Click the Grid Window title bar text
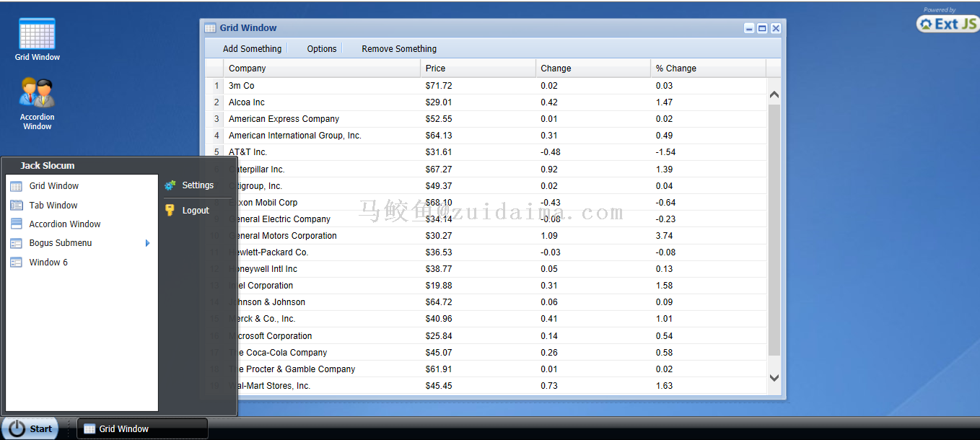Viewport: 980px width, 440px height. pos(248,28)
